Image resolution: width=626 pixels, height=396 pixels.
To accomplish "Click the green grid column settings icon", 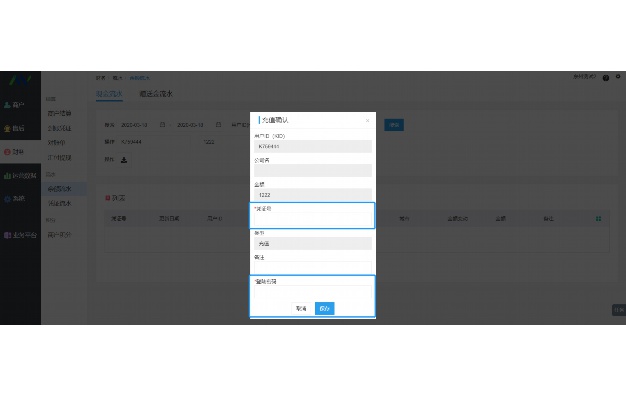I will point(598,219).
